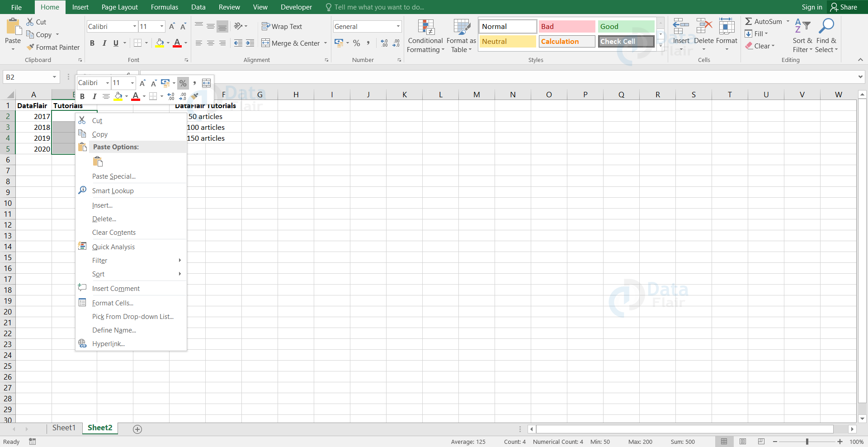Click the macro recording icon in status bar

pos(33,442)
